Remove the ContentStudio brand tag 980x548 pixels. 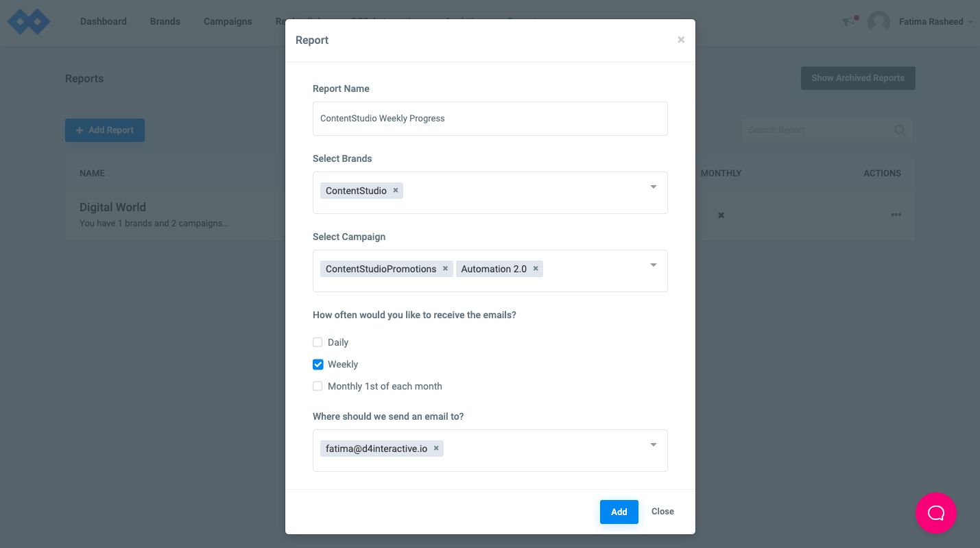tap(396, 191)
